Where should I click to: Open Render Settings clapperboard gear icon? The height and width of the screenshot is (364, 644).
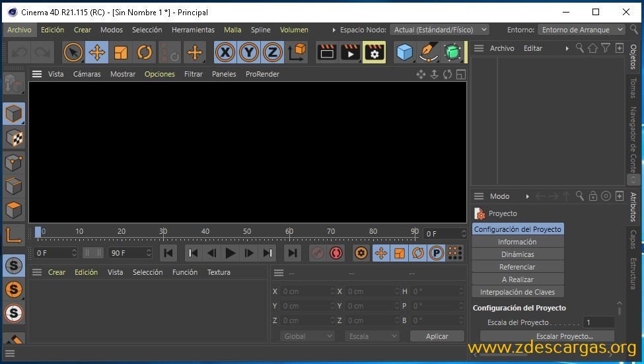[374, 53]
